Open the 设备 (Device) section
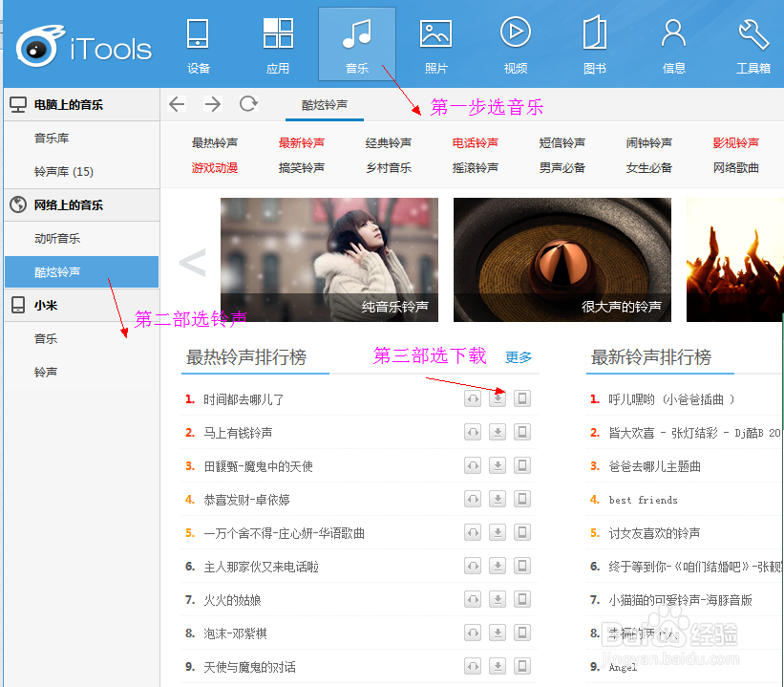Image resolution: width=784 pixels, height=687 pixels. click(x=198, y=43)
